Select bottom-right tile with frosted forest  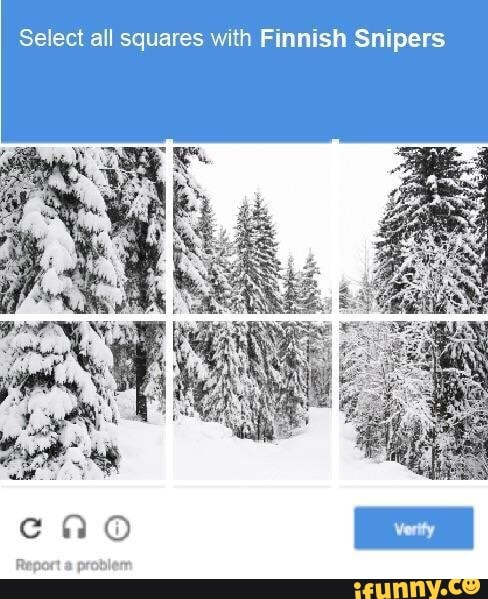(413, 400)
